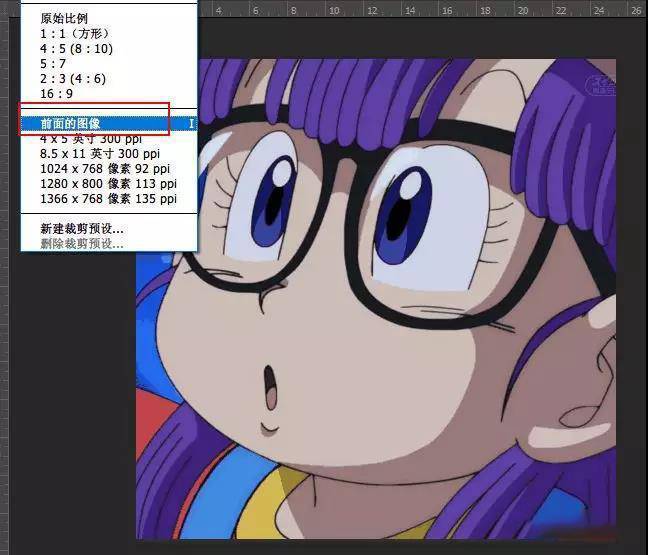This screenshot has height=555, width=648.
Task: Open 新建裁剪预设... dialog
Action: tap(109, 229)
